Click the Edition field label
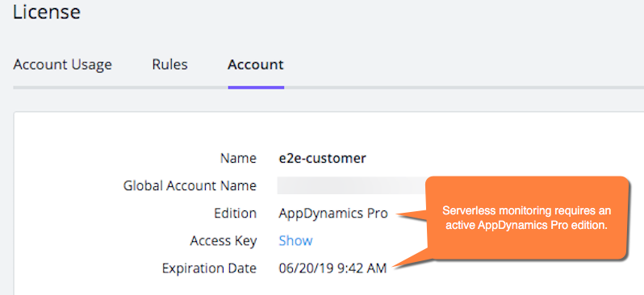Viewport: 644px width, 295px height. coord(236,214)
